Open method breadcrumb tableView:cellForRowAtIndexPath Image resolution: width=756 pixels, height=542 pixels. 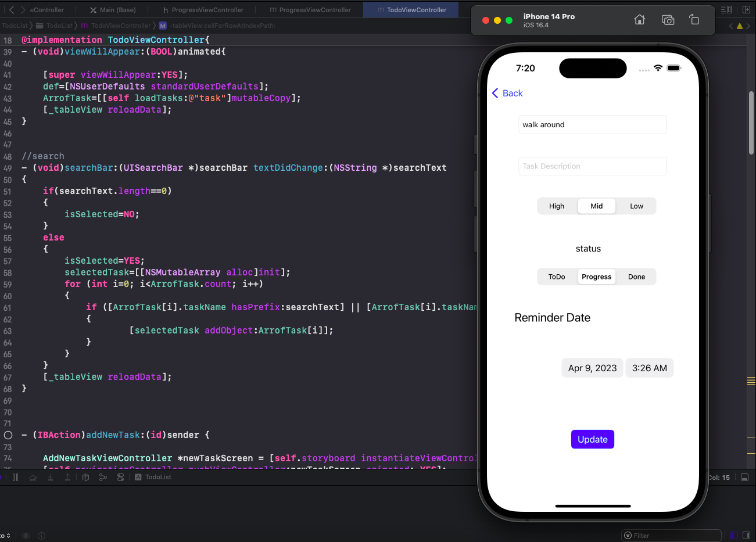[217, 26]
